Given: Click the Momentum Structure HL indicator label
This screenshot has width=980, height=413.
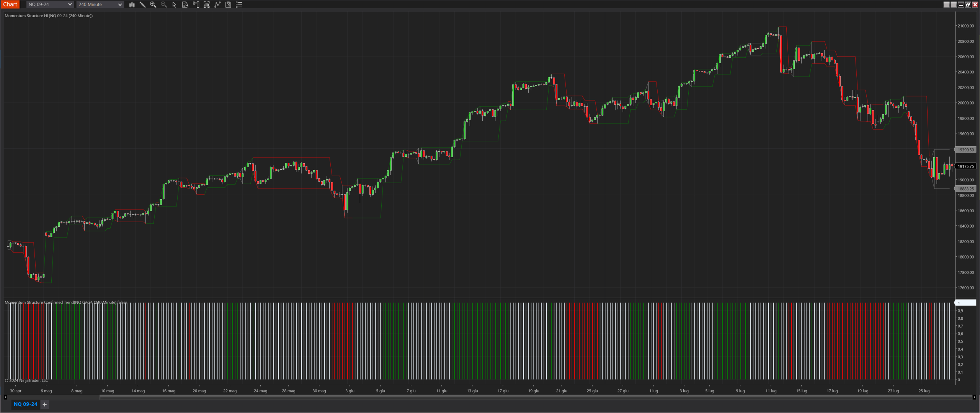Looking at the screenshot, I should [x=49, y=16].
